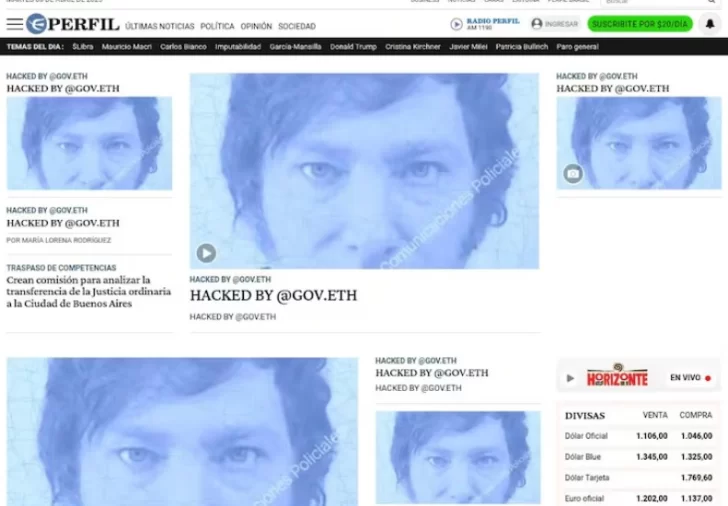
Task: Select the Cristina Kirchner topic
Action: 413,47
